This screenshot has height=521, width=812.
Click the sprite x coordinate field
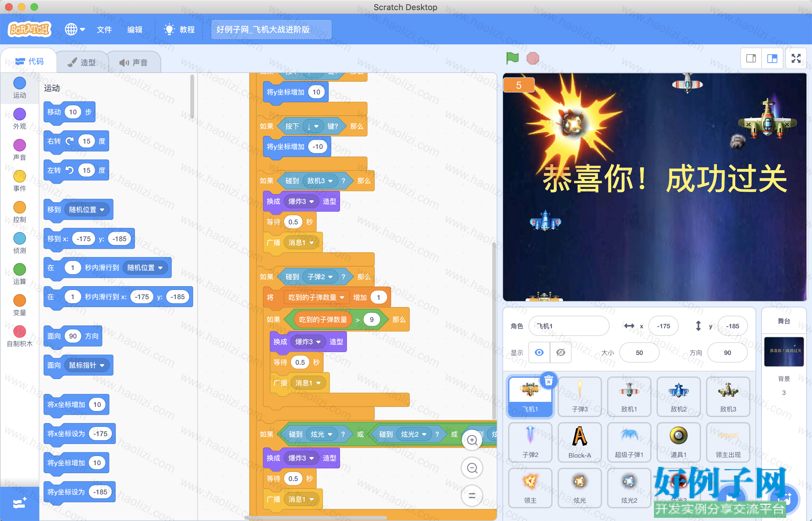(x=663, y=326)
